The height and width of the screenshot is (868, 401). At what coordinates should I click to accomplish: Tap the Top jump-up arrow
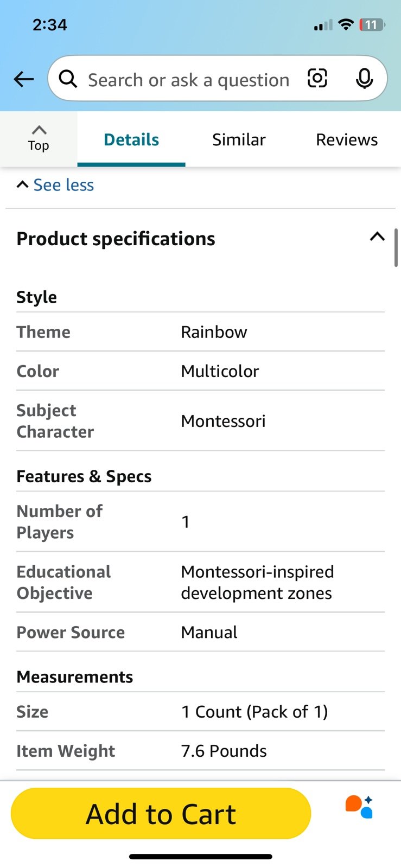pos(39,138)
